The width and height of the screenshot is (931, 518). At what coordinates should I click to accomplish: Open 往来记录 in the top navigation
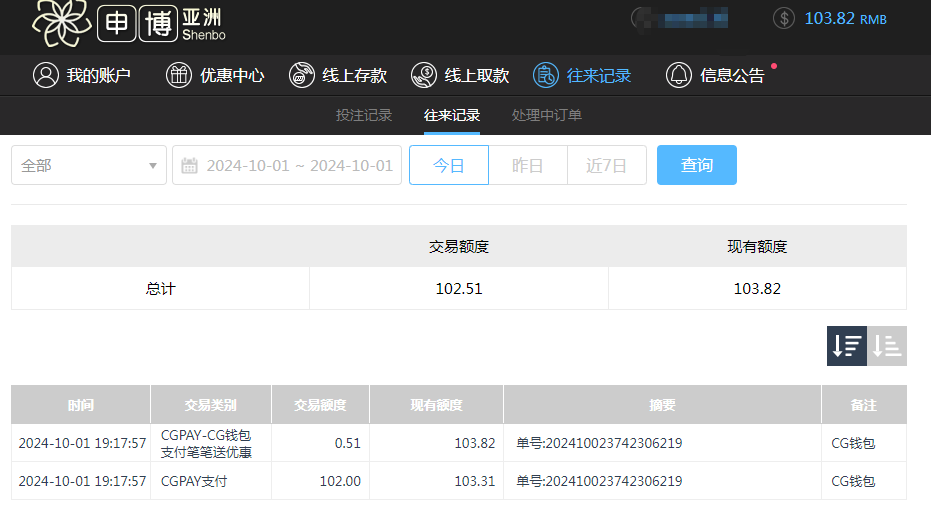(583, 75)
